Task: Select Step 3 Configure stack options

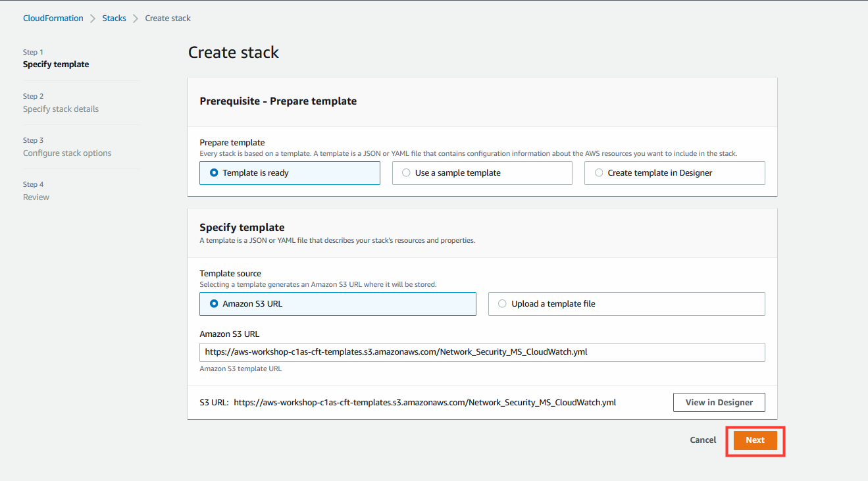Action: [67, 147]
